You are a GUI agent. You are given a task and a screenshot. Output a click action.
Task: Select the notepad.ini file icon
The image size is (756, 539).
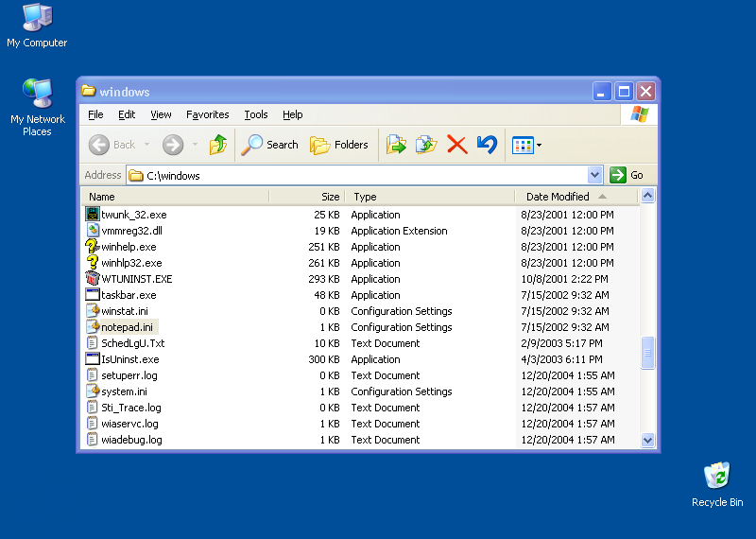(x=92, y=326)
